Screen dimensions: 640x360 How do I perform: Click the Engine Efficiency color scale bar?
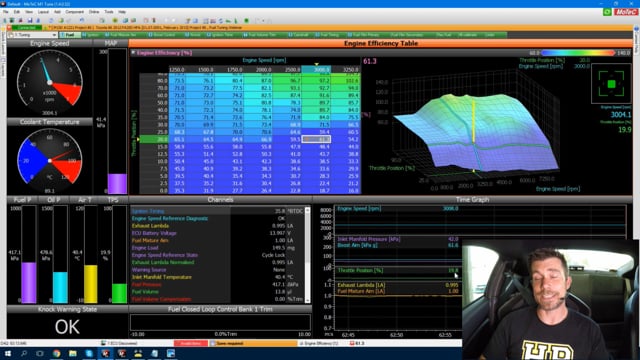tap(578, 53)
